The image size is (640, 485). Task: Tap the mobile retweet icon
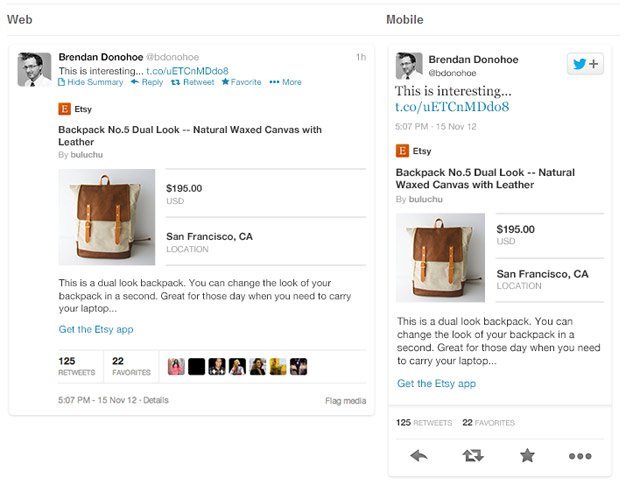click(473, 455)
